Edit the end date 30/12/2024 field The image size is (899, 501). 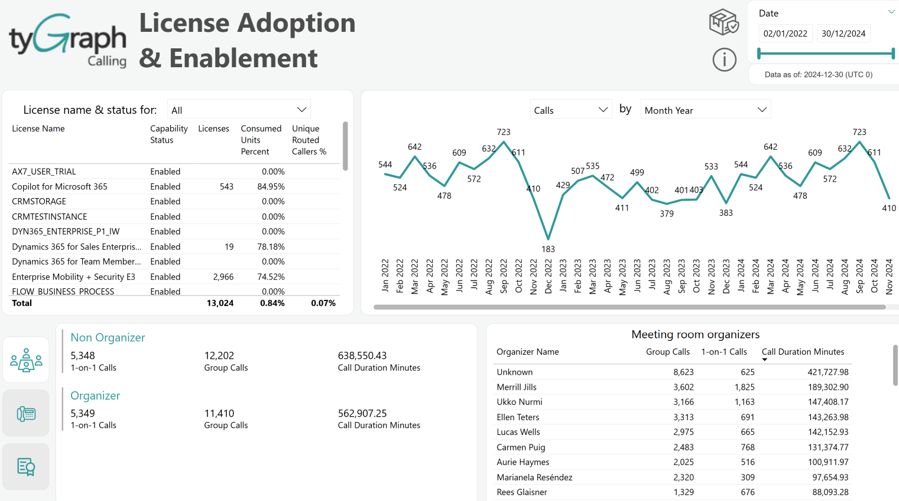click(x=843, y=33)
